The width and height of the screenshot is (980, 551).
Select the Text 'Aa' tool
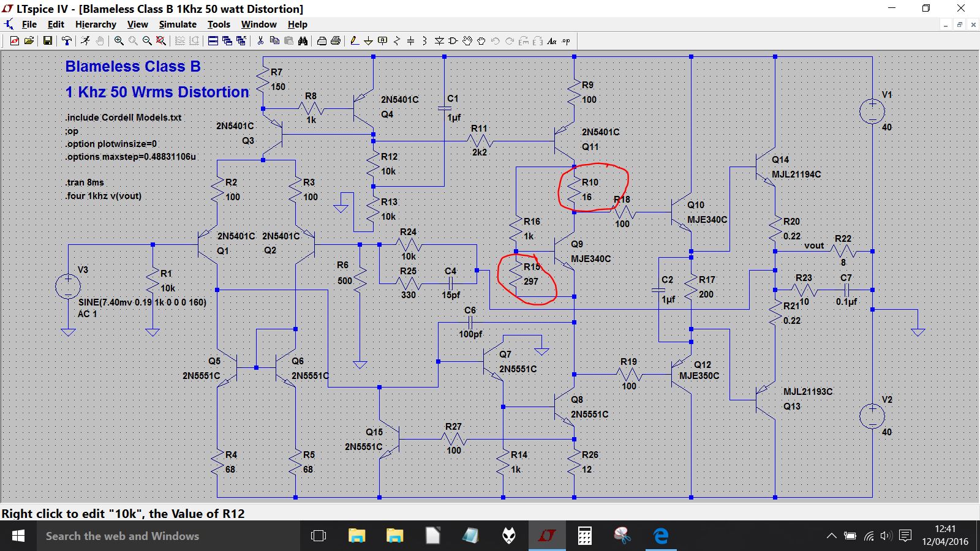[552, 41]
